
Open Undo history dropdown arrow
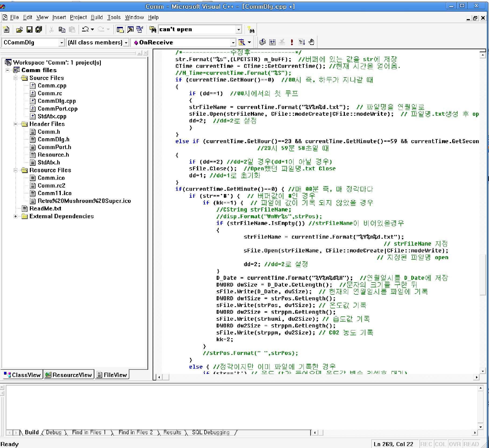tap(92, 29)
